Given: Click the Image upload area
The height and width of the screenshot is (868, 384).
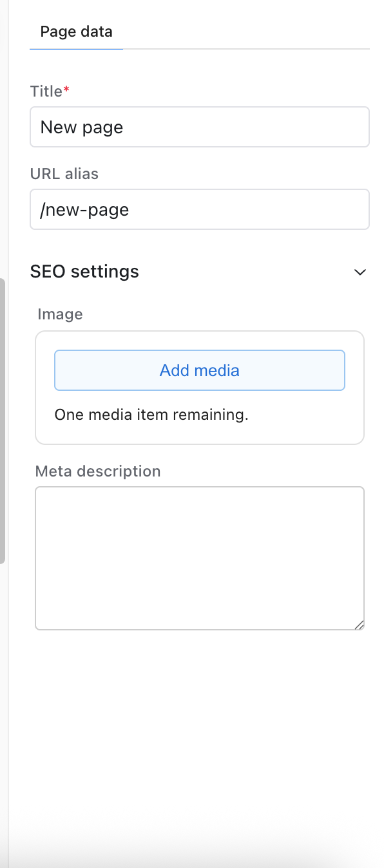Looking at the screenshot, I should (200, 386).
